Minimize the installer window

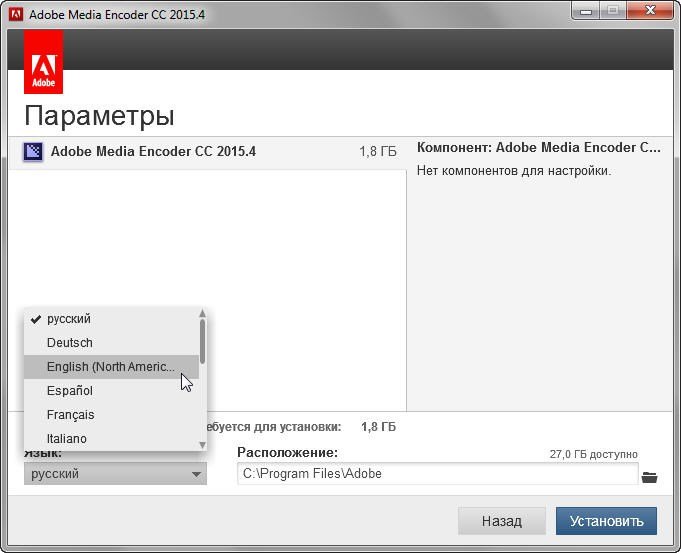pos(586,10)
